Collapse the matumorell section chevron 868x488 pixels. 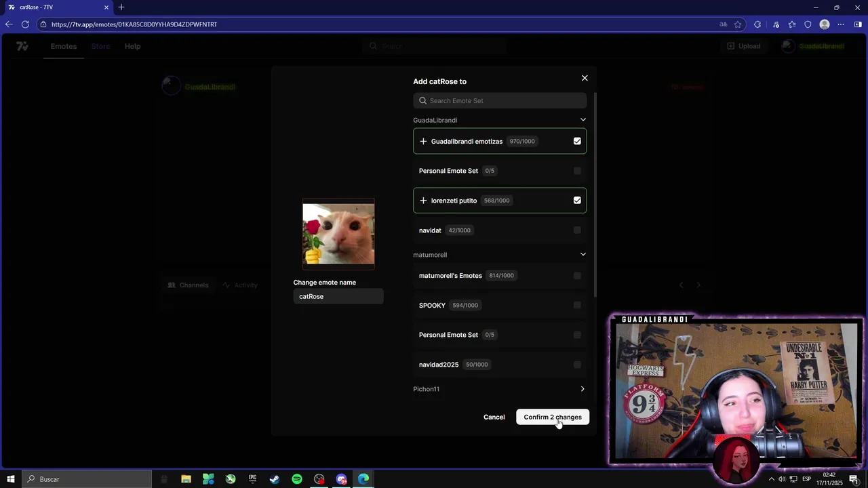pyautogui.click(x=583, y=254)
